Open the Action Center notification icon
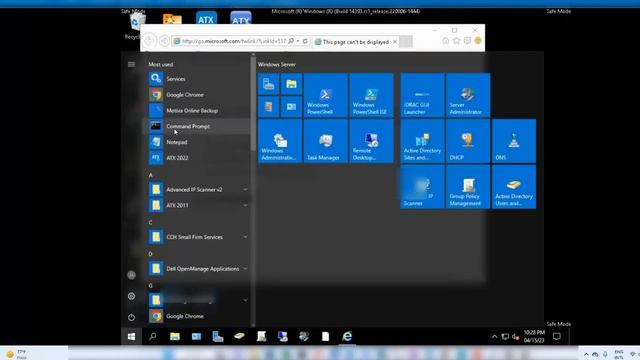 tap(557, 337)
